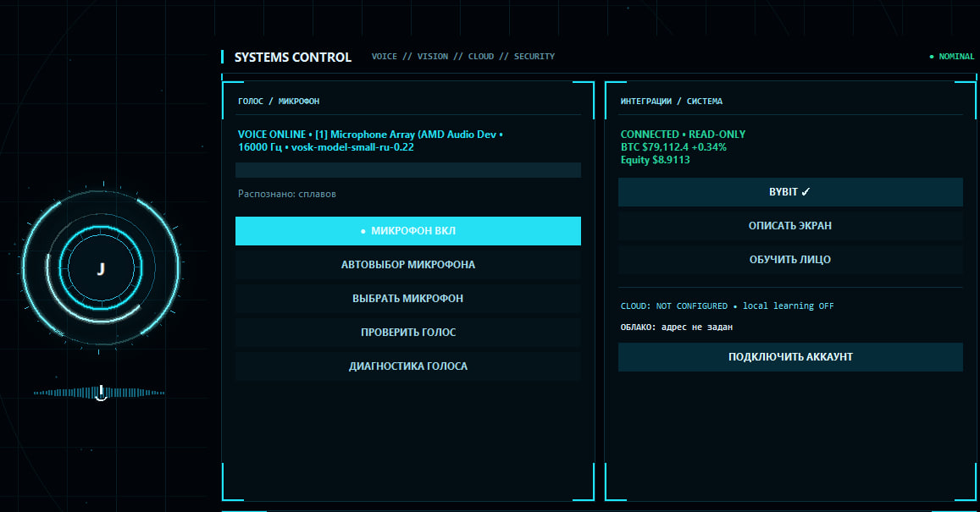
Task: Click the audio waveform visualizer under the orb
Action: tap(99, 393)
